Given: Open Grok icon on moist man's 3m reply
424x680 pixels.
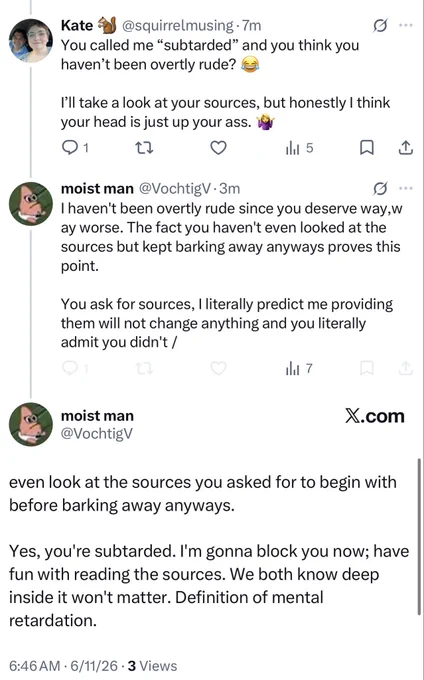Looking at the screenshot, I should [380, 189].
